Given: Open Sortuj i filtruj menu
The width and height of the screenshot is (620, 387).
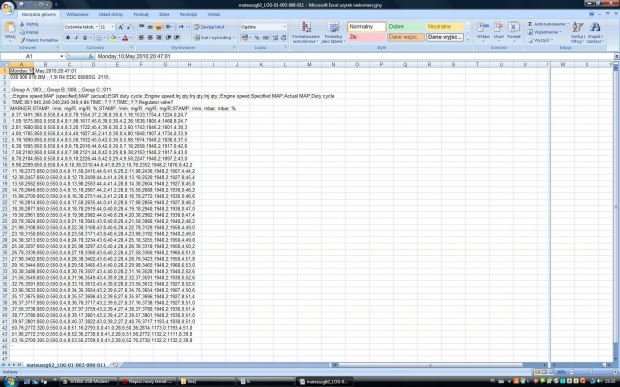Looking at the screenshot, I should [x=578, y=32].
